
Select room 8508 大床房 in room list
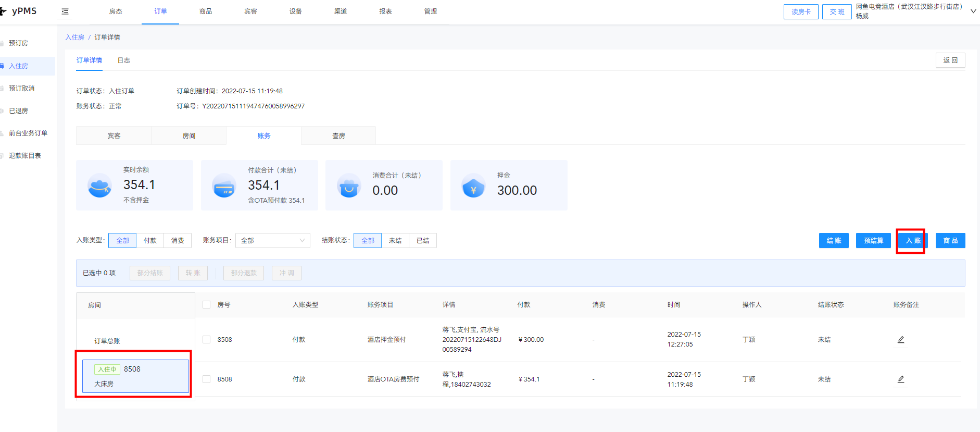pos(135,376)
